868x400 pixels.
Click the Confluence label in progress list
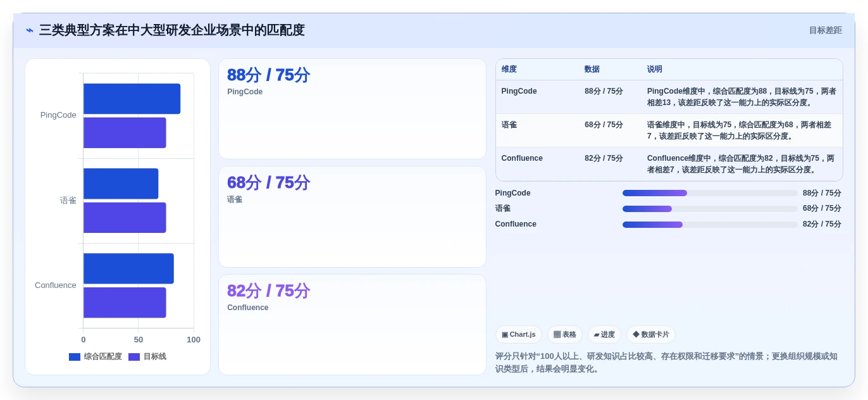point(516,224)
